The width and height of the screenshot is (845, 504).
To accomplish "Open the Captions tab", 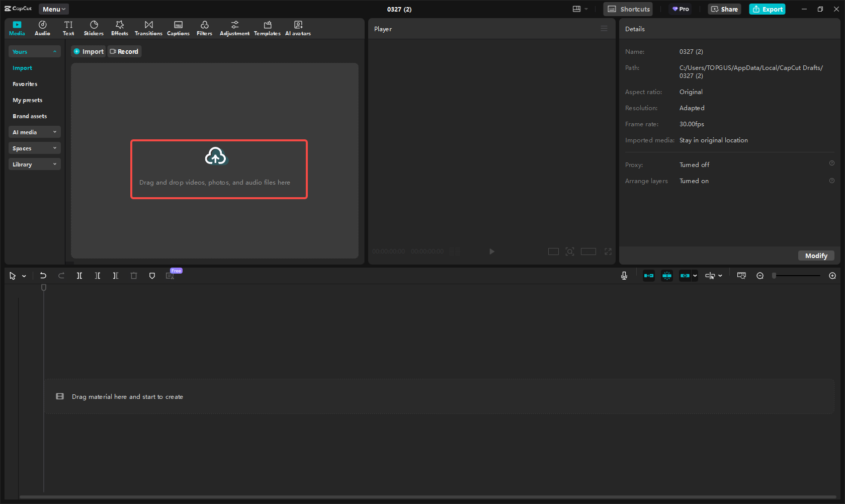I will coord(178,28).
